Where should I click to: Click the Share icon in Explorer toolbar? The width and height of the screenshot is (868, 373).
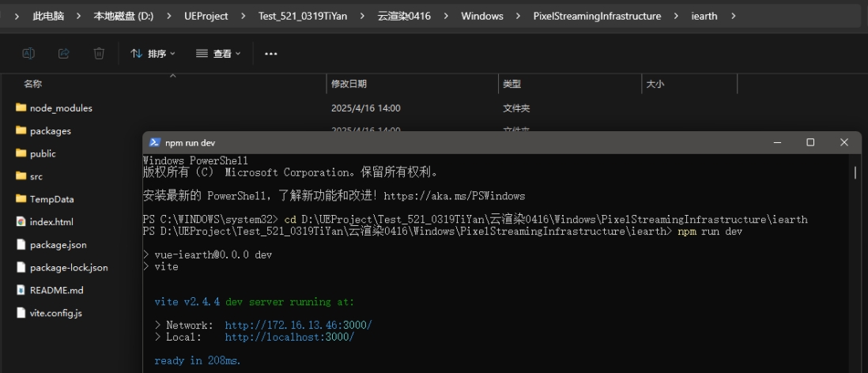64,53
